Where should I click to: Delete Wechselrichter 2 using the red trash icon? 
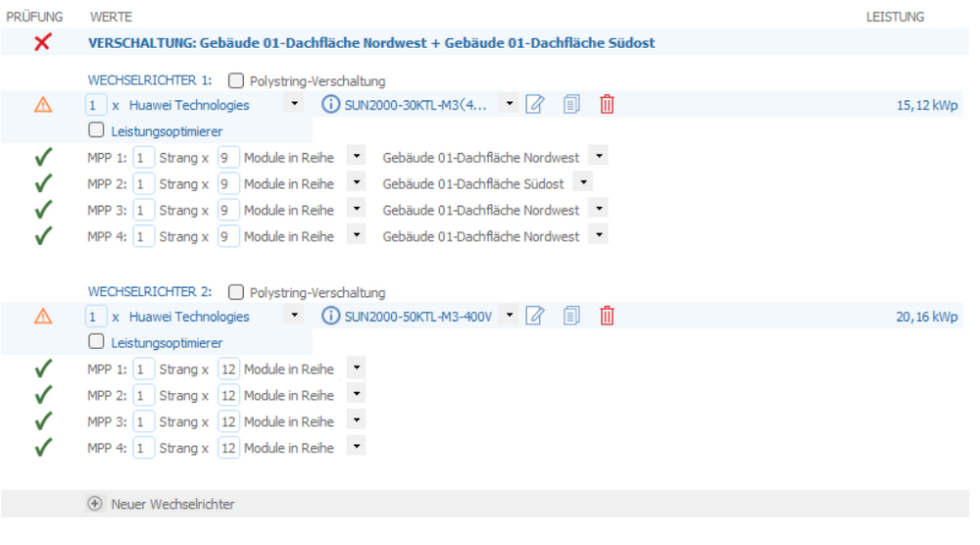[x=607, y=316]
